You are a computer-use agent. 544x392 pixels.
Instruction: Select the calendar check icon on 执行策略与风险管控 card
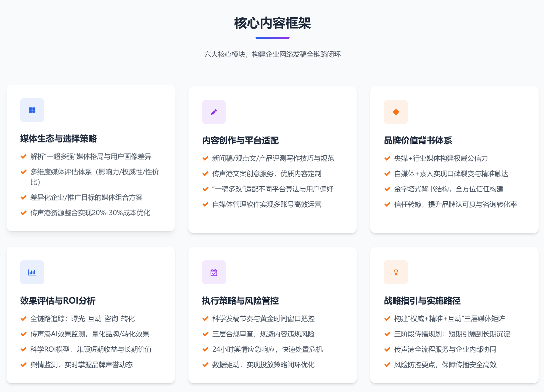(x=214, y=272)
